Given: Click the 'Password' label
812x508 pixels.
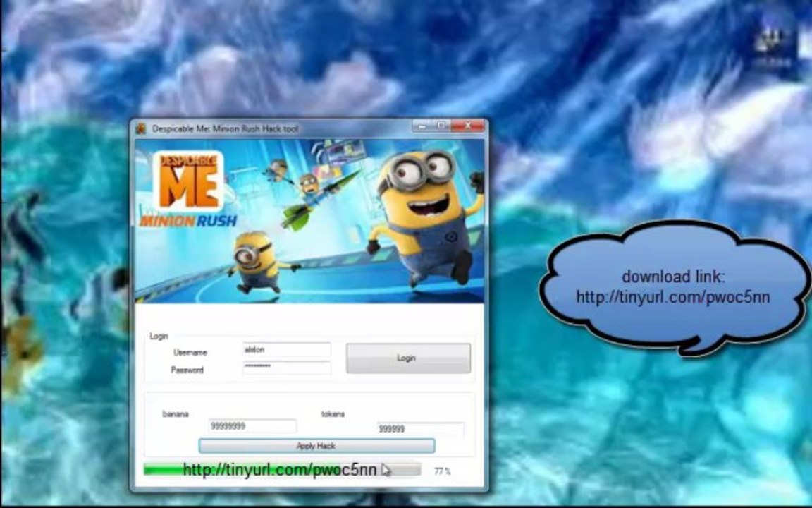Looking at the screenshot, I should tap(187, 370).
